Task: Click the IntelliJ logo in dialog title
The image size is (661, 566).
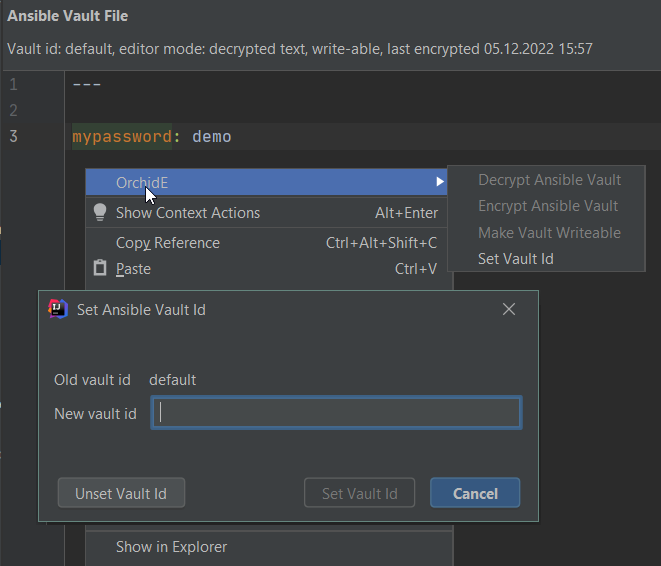Action: [58, 309]
